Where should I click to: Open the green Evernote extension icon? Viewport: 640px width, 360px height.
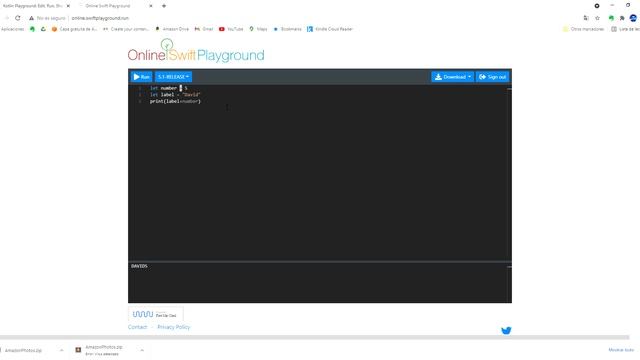(x=611, y=18)
